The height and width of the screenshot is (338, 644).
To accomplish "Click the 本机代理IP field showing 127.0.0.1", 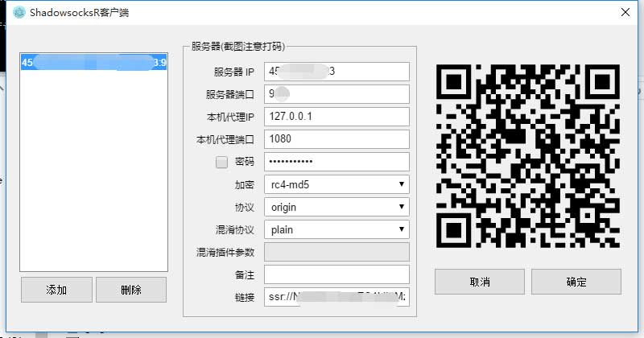I will click(x=336, y=117).
